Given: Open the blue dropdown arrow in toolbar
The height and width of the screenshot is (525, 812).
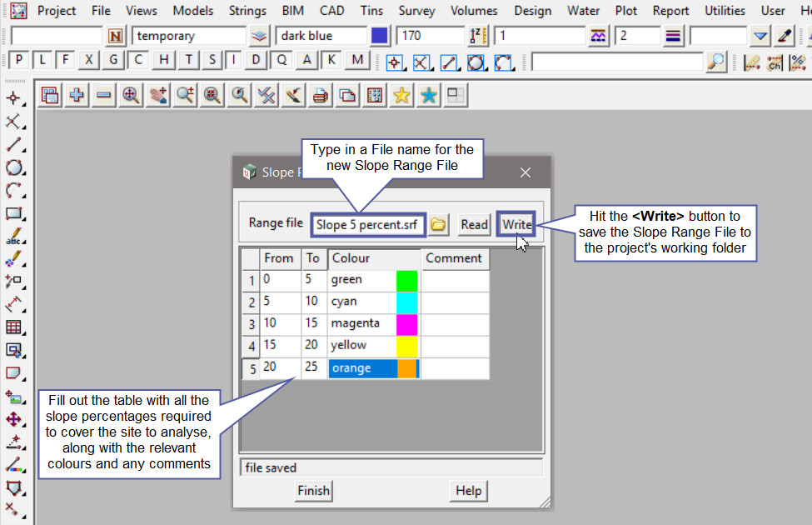Looking at the screenshot, I should (760, 36).
